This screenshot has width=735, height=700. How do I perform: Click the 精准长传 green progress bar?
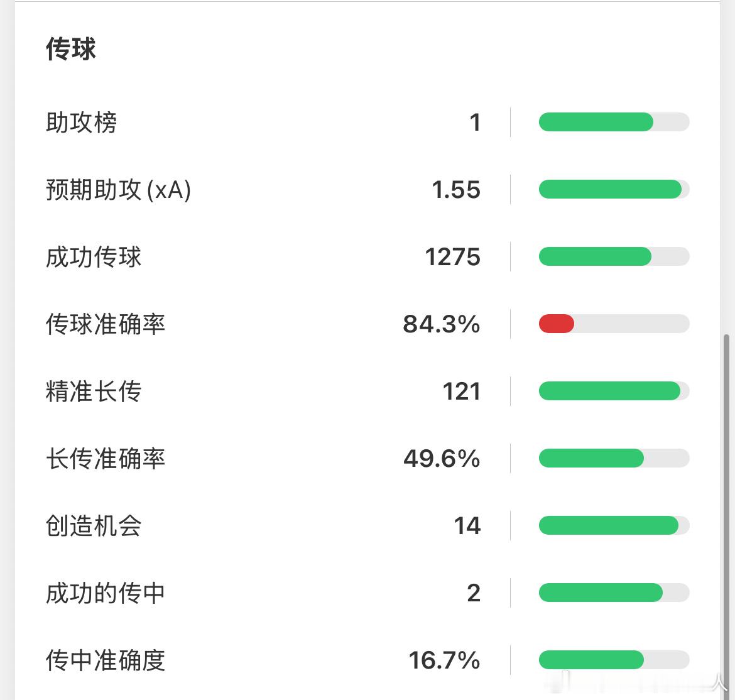point(614,391)
